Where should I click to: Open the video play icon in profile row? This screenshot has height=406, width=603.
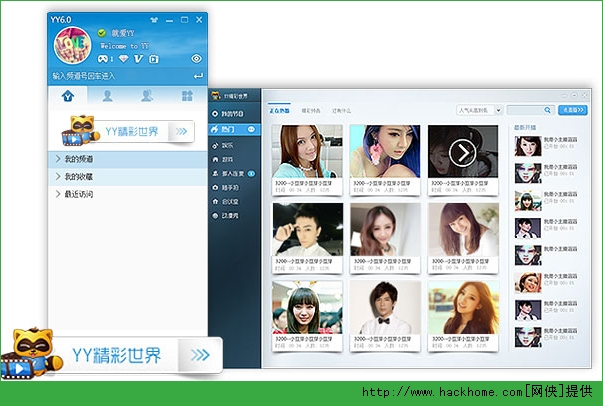(x=154, y=59)
